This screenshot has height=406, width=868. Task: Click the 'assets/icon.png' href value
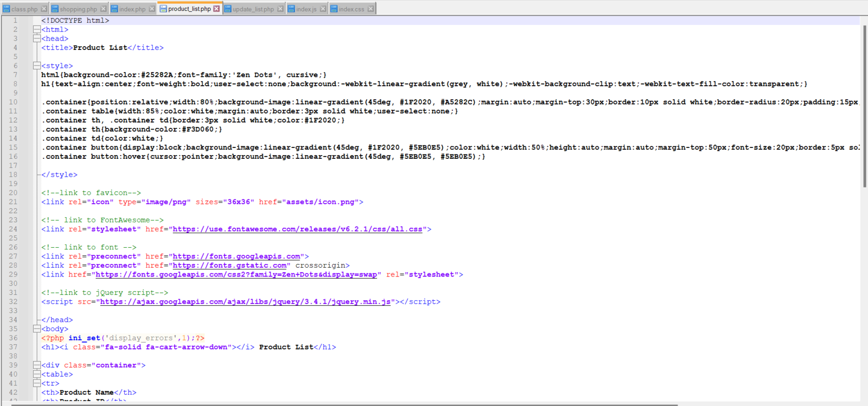pyautogui.click(x=320, y=202)
